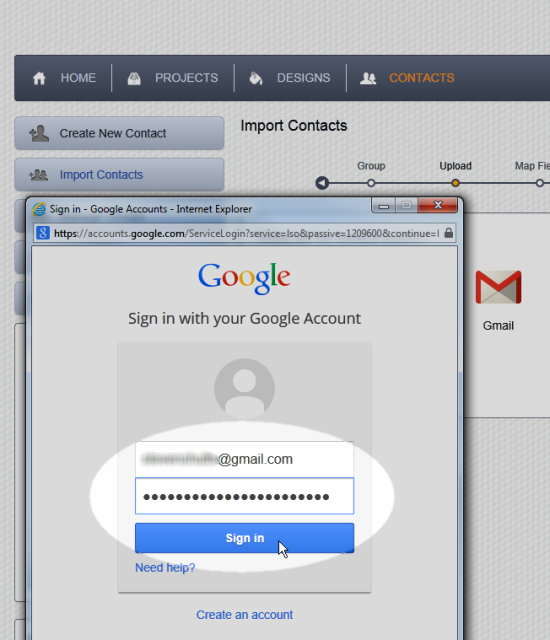
Task: Click the Projects icon in navbar
Action: click(134, 78)
